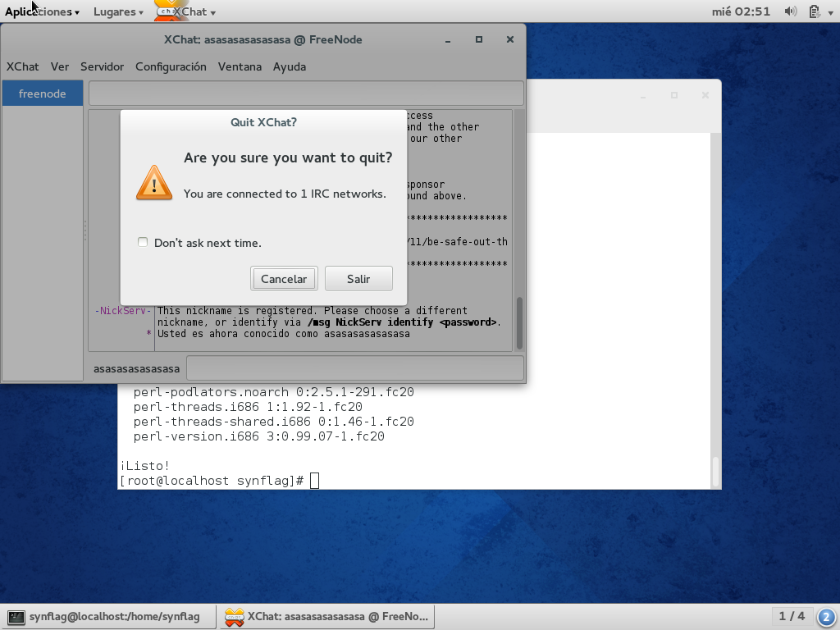The width and height of the screenshot is (840, 630).
Task: Click the XChat icon in taskbar
Action: (234, 617)
